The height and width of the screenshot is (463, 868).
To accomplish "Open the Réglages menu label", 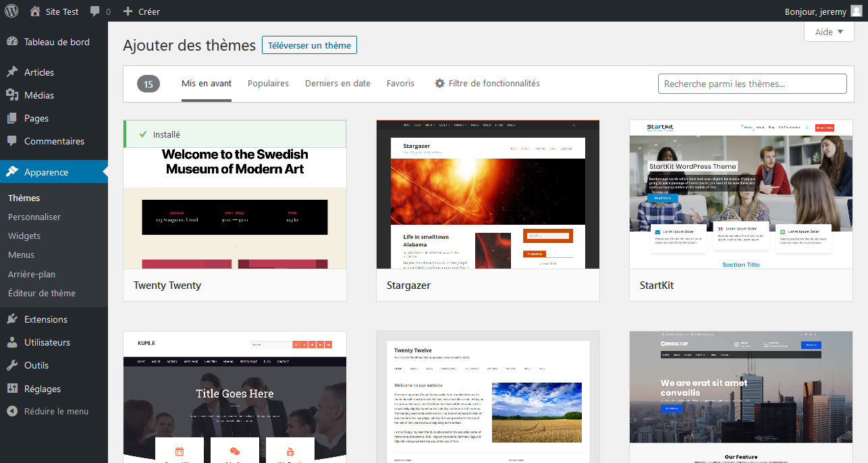I will [43, 389].
